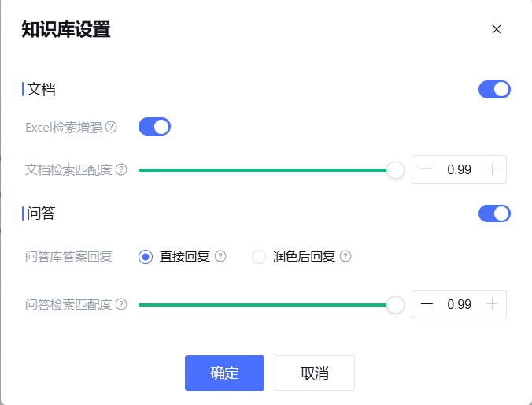The image size is (532, 405).
Task: Click help icon next to Excel检索增强
Action: (112, 127)
